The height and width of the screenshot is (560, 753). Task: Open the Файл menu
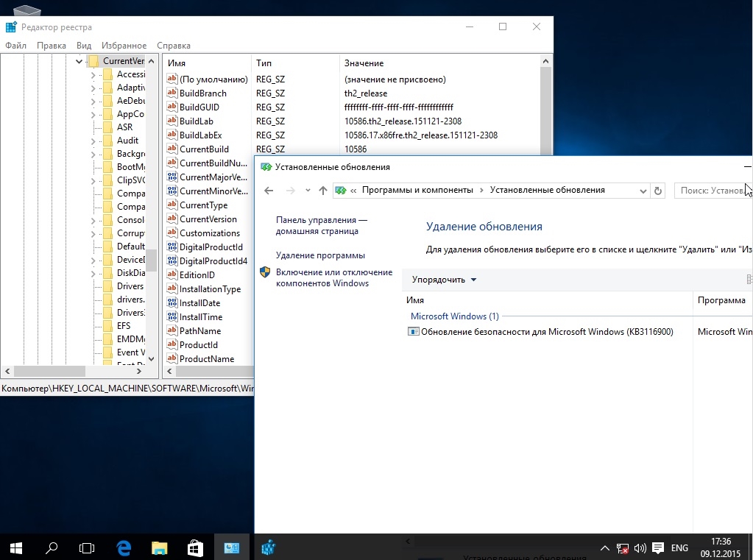click(x=16, y=46)
